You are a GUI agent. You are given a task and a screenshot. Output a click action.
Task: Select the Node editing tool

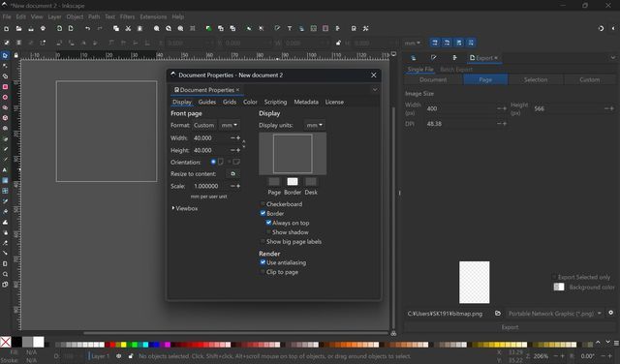5,66
